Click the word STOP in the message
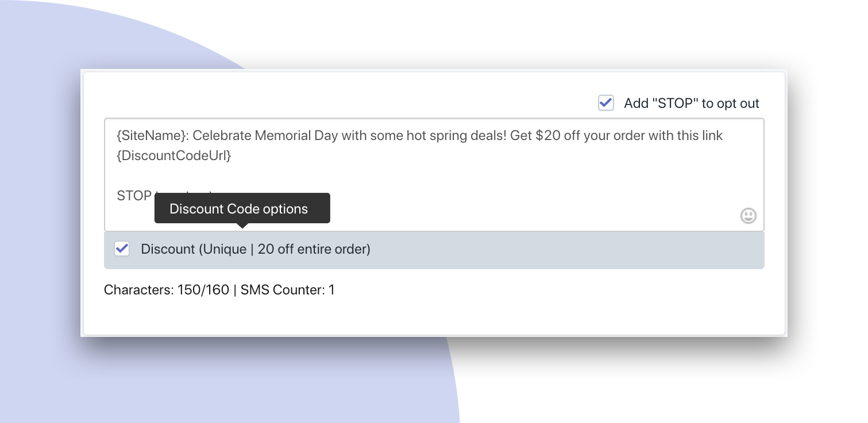This screenshot has width=868, height=423. [x=134, y=196]
